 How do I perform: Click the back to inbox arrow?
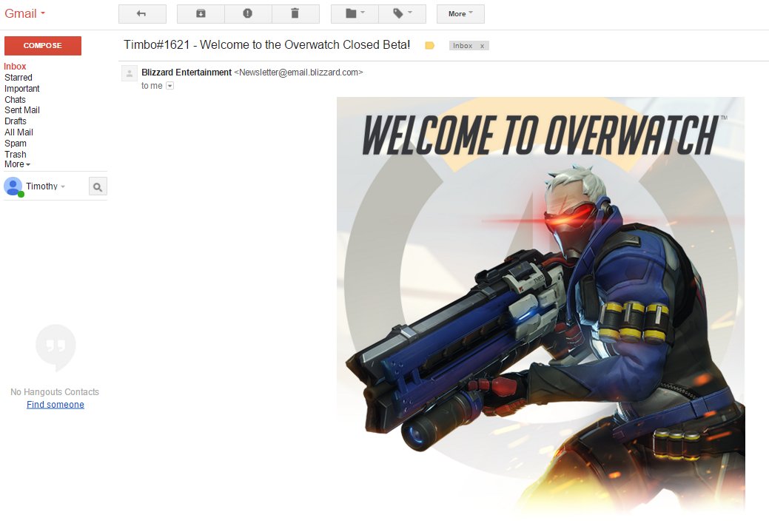142,14
